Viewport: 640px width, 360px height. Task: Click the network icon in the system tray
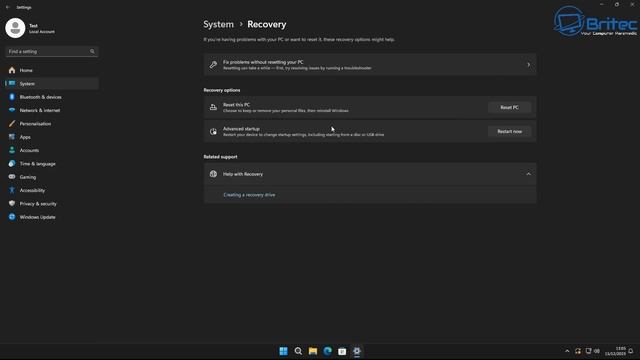coord(588,351)
